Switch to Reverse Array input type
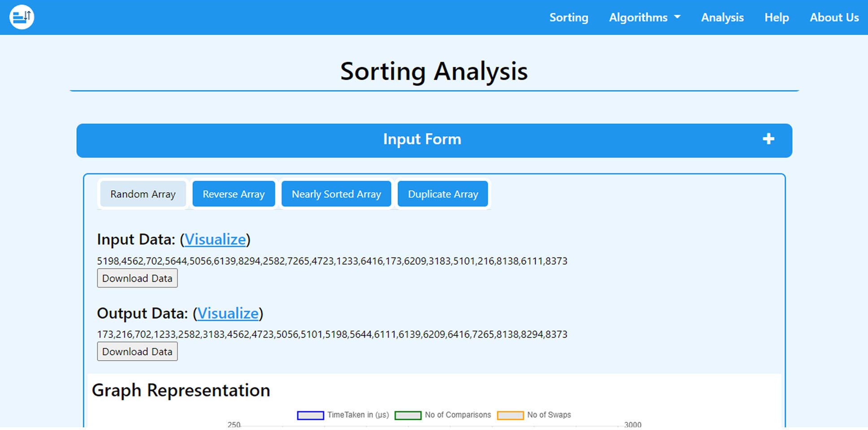The image size is (868, 430). tap(234, 194)
